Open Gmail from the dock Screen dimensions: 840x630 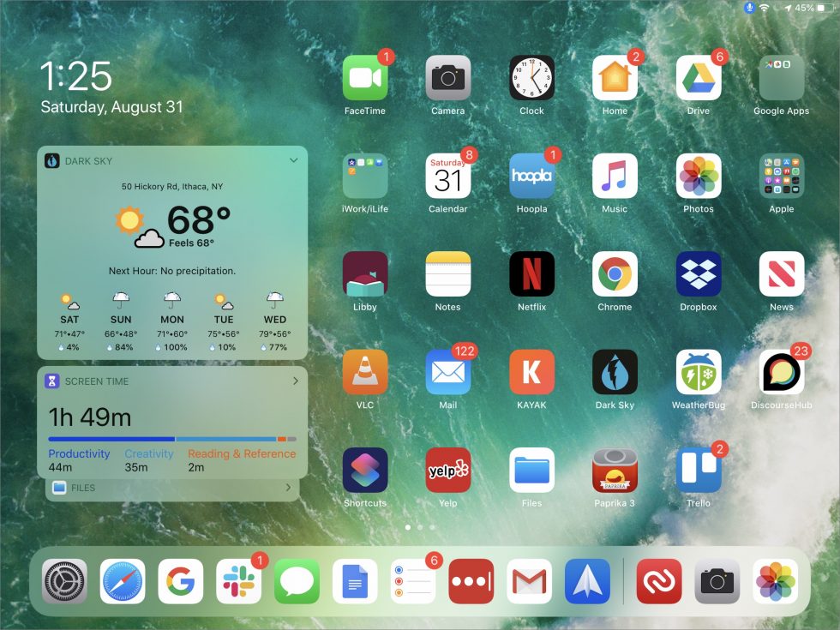point(530,581)
